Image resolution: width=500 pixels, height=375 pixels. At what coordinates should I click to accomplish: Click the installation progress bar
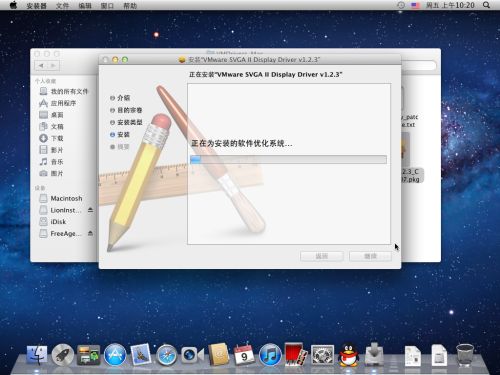pyautogui.click(x=288, y=159)
